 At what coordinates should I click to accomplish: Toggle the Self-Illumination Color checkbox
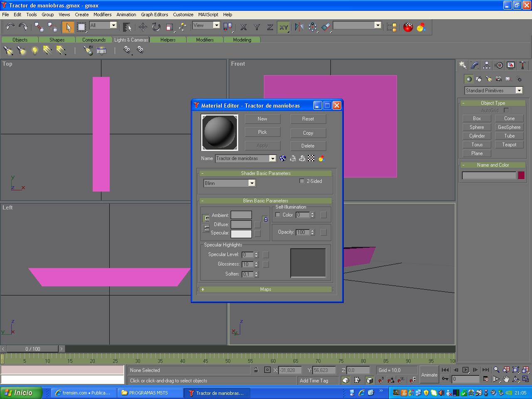pos(278,215)
